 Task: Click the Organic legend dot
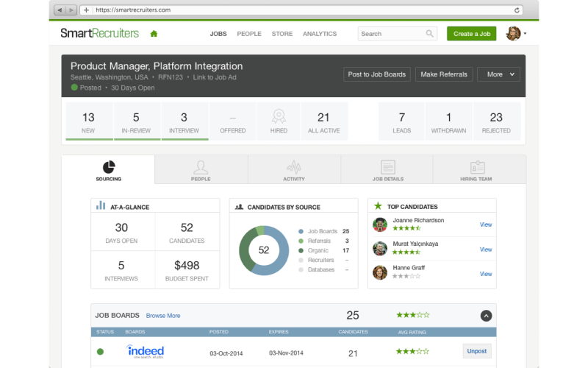pos(301,250)
